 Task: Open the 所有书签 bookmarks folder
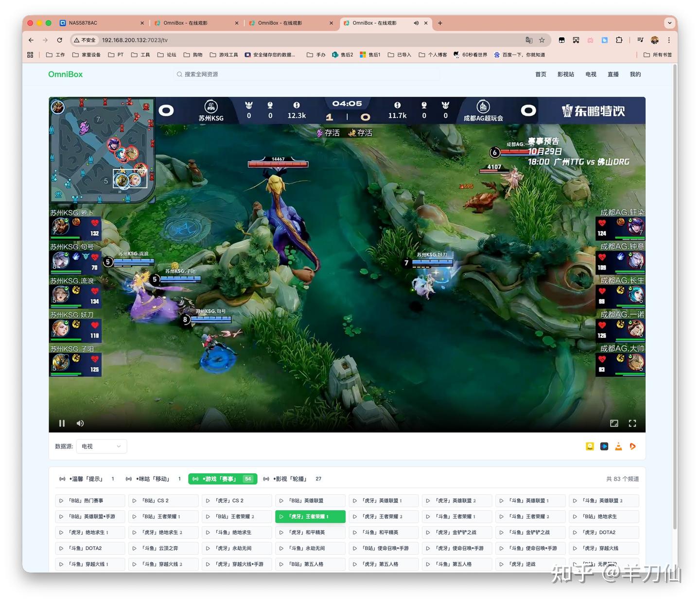click(658, 55)
